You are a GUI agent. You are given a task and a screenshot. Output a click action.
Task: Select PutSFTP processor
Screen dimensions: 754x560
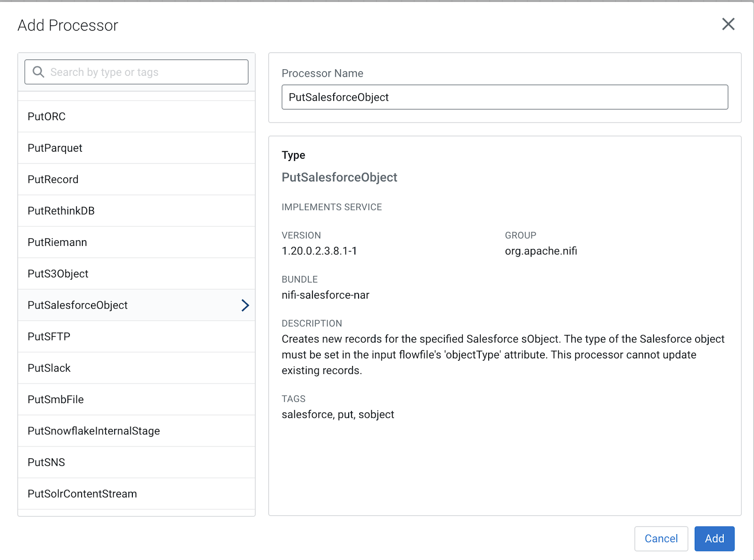(x=136, y=337)
